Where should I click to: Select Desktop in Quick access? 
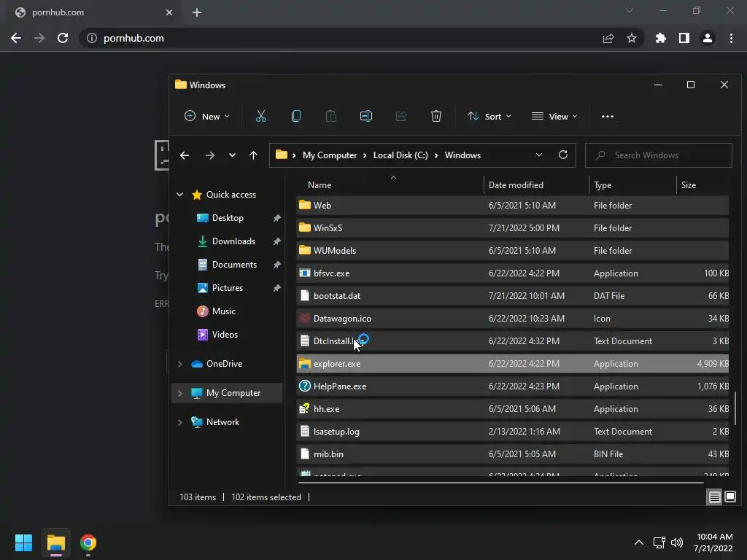pos(228,217)
